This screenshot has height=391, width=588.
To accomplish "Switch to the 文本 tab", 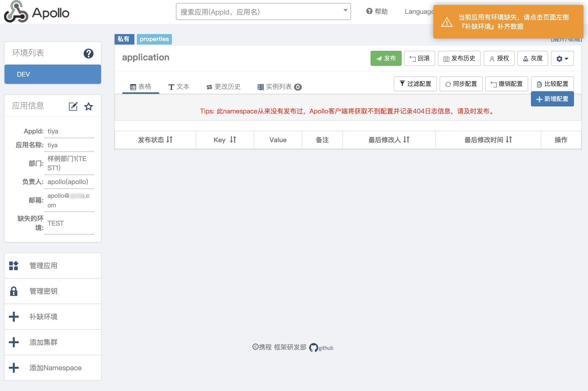I will coord(179,87).
